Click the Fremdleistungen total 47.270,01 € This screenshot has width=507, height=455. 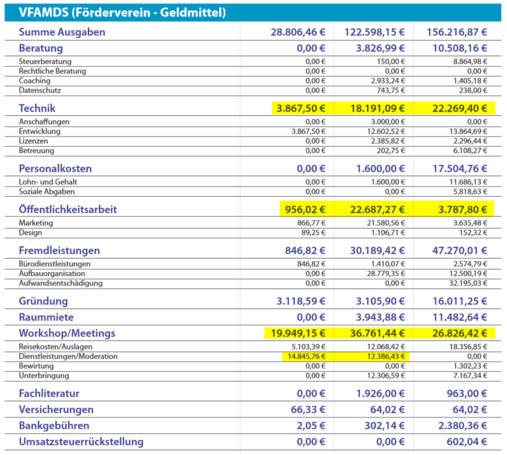coord(460,250)
